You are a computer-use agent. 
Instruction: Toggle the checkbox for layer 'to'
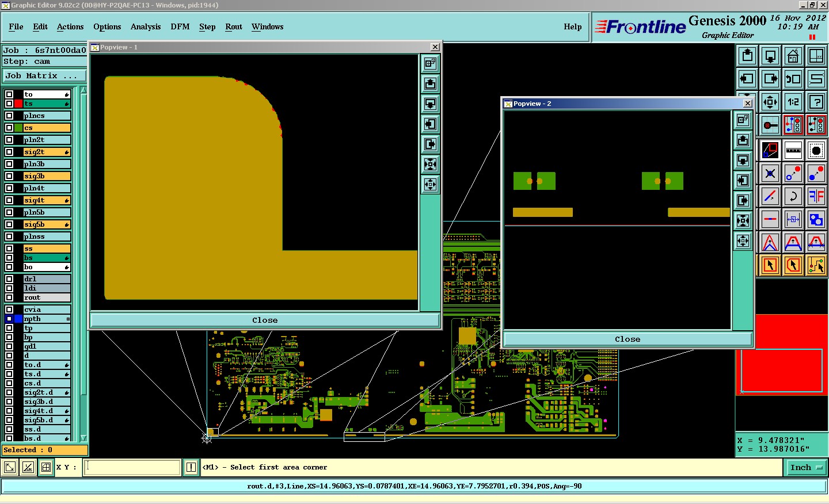(9, 94)
